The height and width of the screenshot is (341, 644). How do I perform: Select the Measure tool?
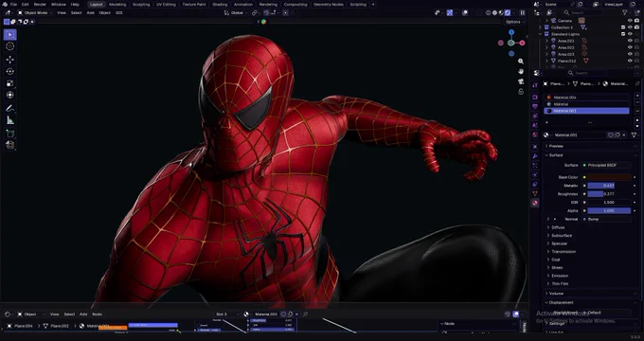tap(9, 120)
